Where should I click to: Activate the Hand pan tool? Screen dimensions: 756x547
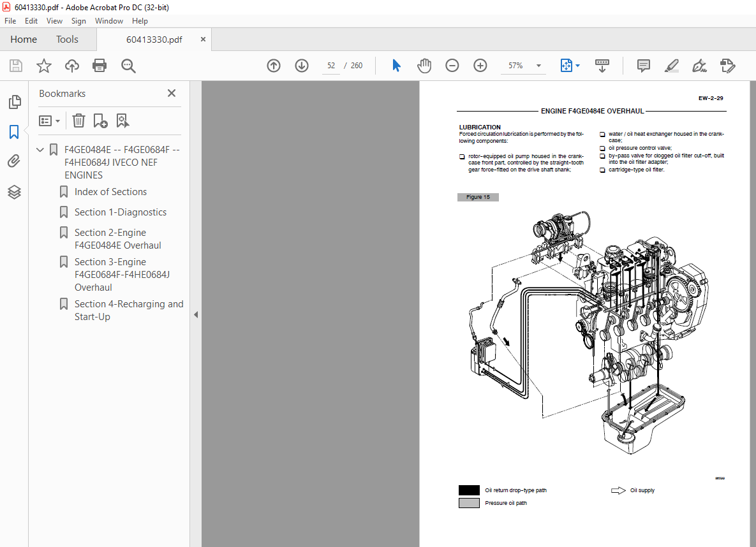424,66
